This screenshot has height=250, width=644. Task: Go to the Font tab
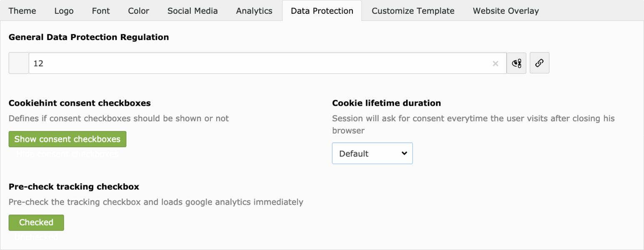(x=101, y=11)
